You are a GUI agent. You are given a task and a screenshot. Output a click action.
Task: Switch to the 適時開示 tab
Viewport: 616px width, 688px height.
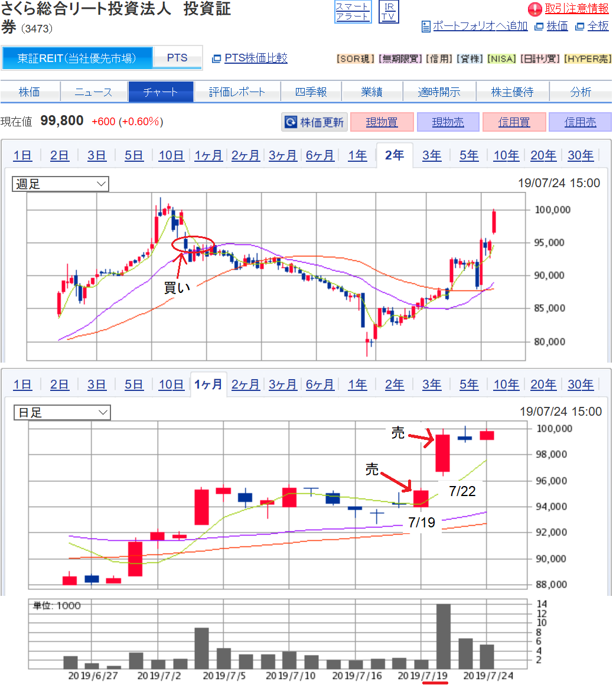pos(439,92)
